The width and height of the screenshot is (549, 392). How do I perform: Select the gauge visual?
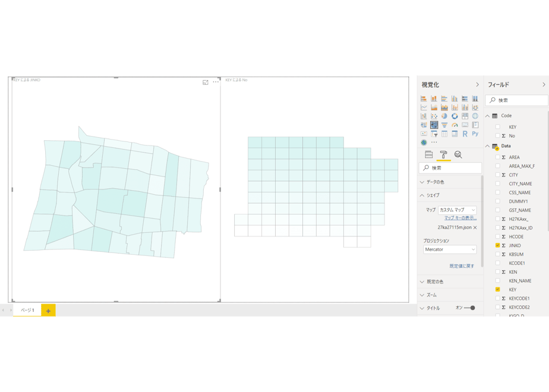click(x=455, y=125)
